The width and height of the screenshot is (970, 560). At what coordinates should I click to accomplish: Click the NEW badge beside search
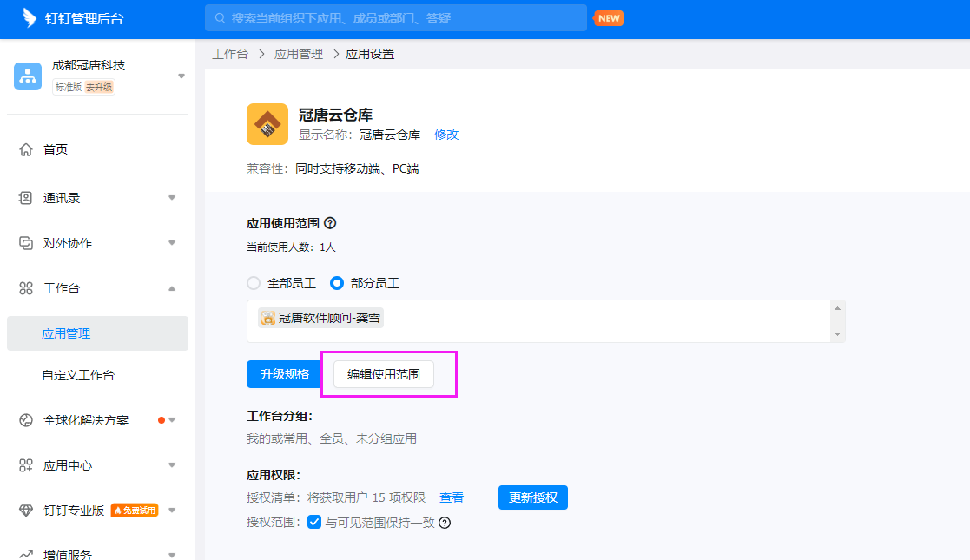point(609,18)
